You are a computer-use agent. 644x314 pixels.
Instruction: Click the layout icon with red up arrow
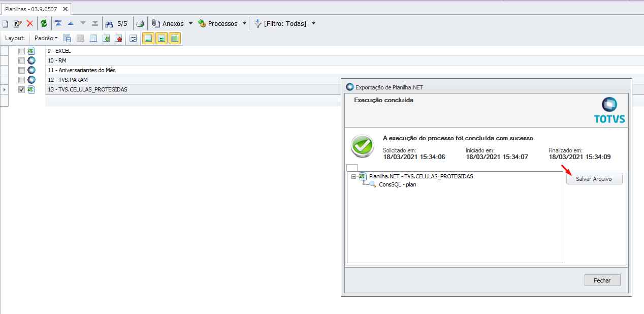pos(119,38)
